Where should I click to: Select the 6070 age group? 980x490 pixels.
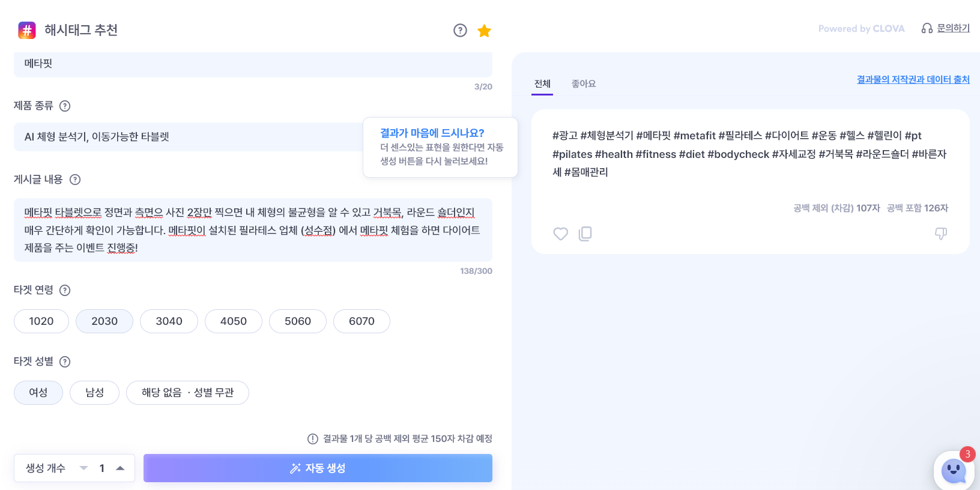click(361, 321)
